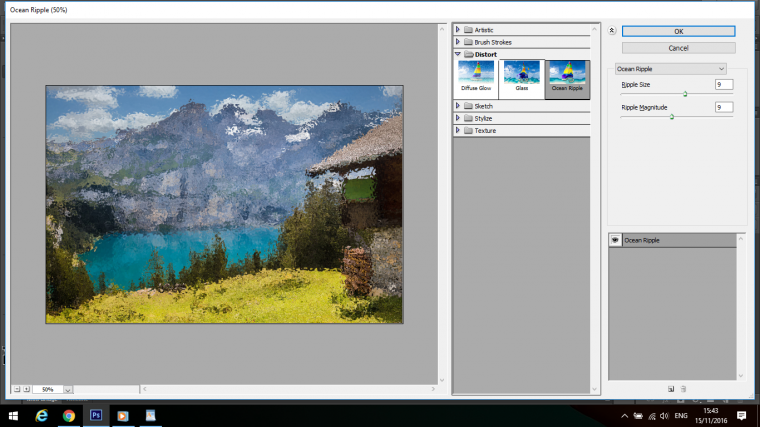Click the preview scroll-up arrow
This screenshot has width=760, height=427.
pos(442,29)
